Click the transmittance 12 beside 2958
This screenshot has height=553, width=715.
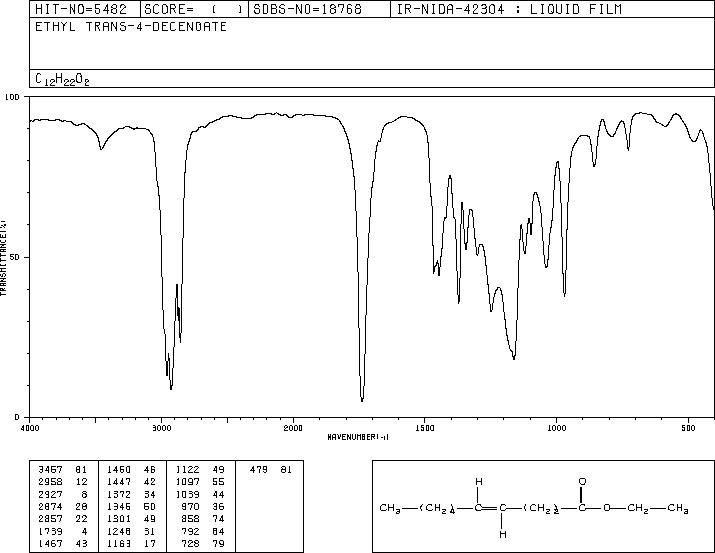[x=82, y=481]
